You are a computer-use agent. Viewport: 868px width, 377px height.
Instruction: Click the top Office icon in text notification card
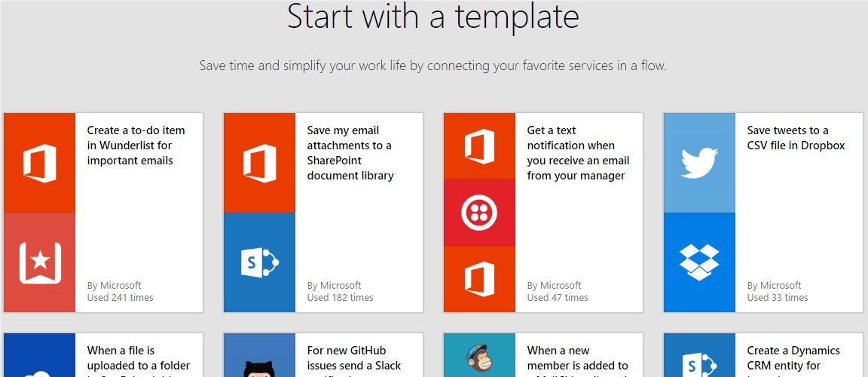(479, 146)
